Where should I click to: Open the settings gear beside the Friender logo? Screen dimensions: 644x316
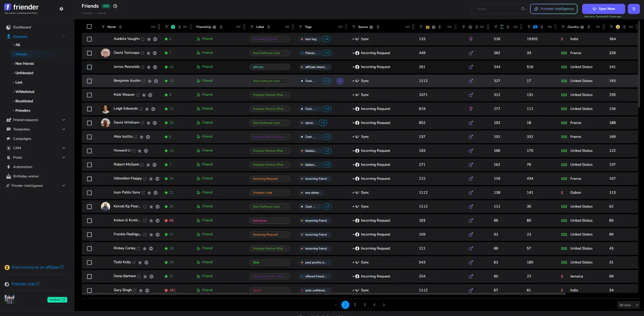[61, 9]
